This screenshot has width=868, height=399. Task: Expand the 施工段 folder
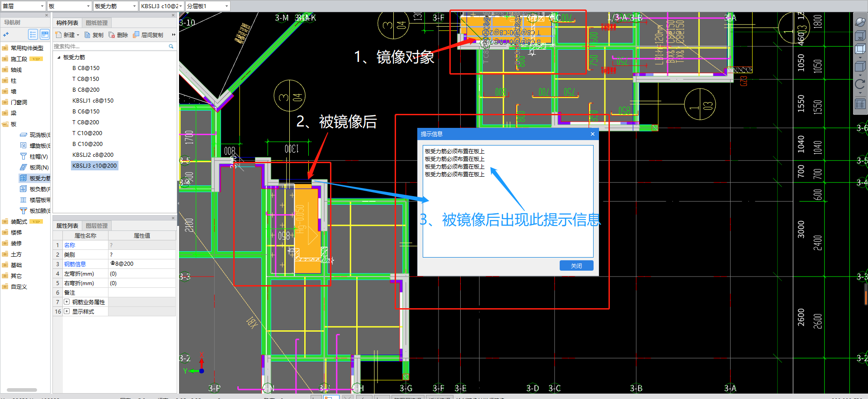click(x=5, y=59)
